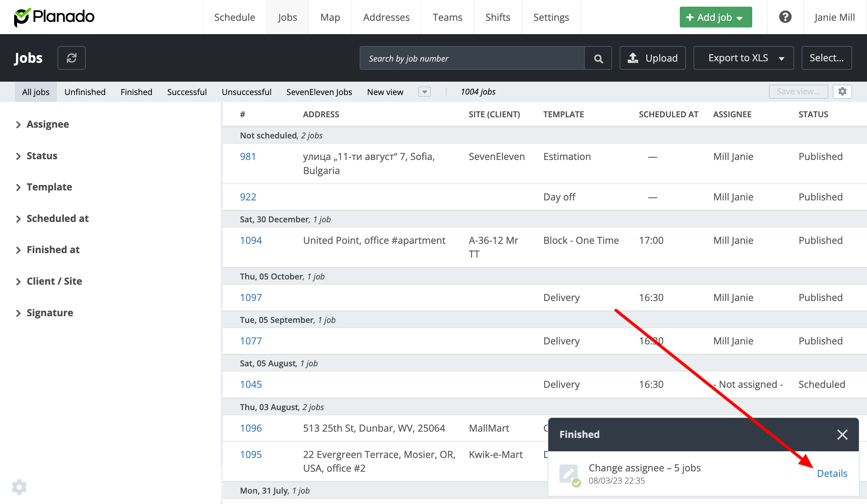Viewport: 867px width, 504px height.
Task: Click the Details link
Action: tap(832, 473)
